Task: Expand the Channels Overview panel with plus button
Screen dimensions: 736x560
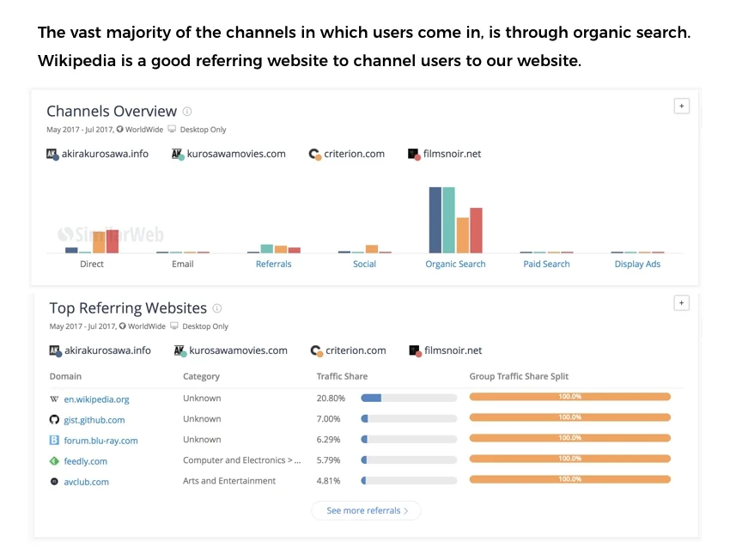Action: click(682, 107)
